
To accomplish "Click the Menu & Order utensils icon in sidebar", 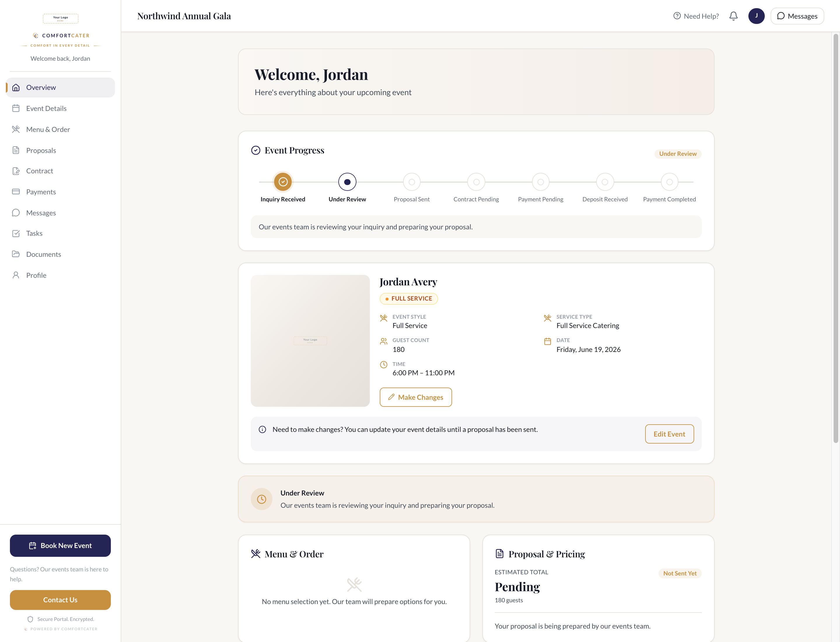I will [x=16, y=129].
